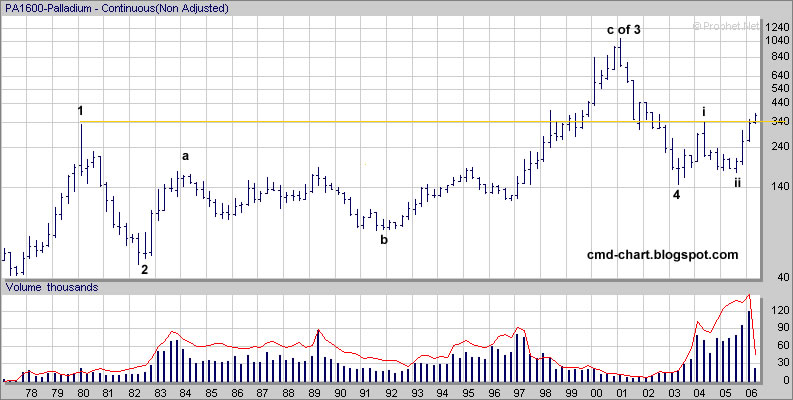Select the 140 price axis value
Viewport: 793px width, 400px height.
779,187
